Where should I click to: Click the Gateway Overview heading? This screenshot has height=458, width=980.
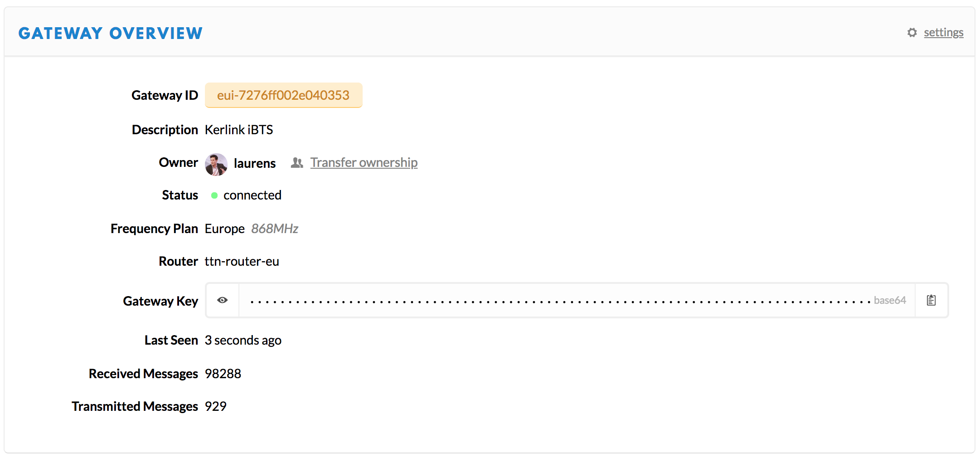[x=111, y=33]
